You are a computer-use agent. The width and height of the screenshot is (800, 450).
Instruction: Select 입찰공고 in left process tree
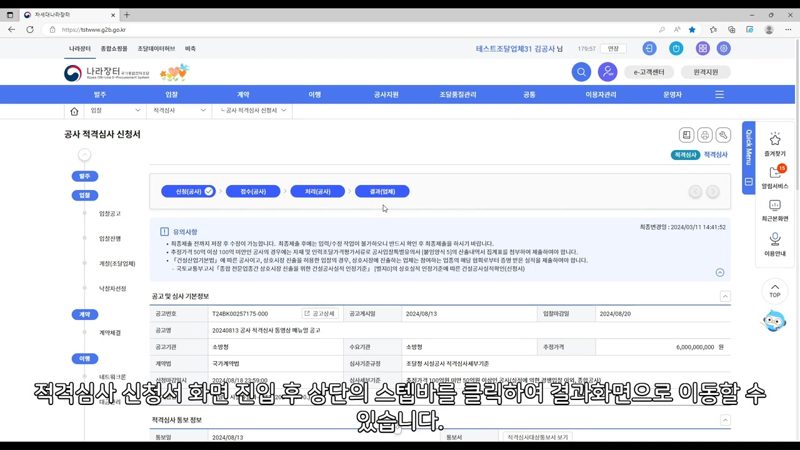click(110, 213)
